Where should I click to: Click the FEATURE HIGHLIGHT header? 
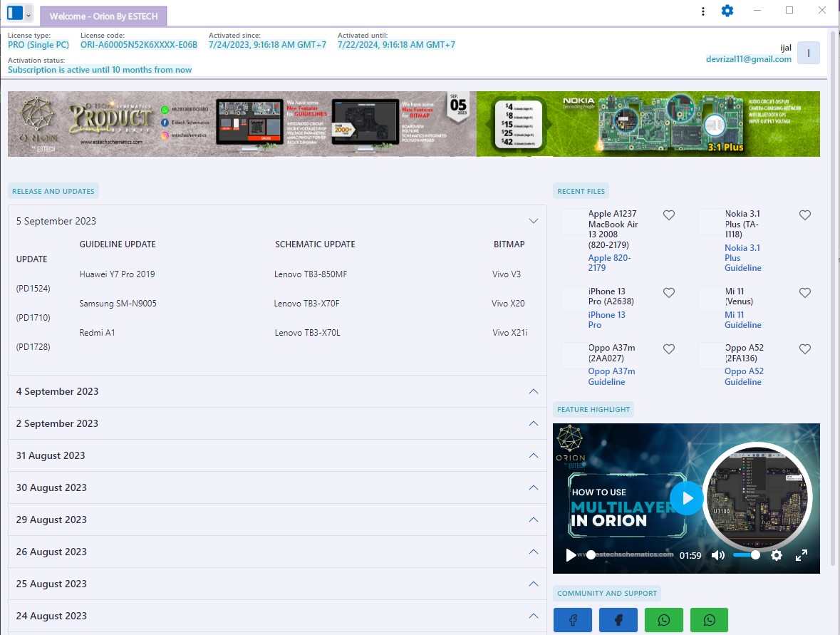pyautogui.click(x=593, y=409)
